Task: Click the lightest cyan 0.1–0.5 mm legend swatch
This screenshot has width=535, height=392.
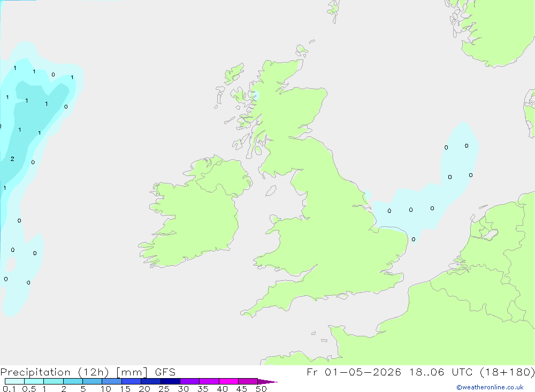Action: (x=14, y=381)
